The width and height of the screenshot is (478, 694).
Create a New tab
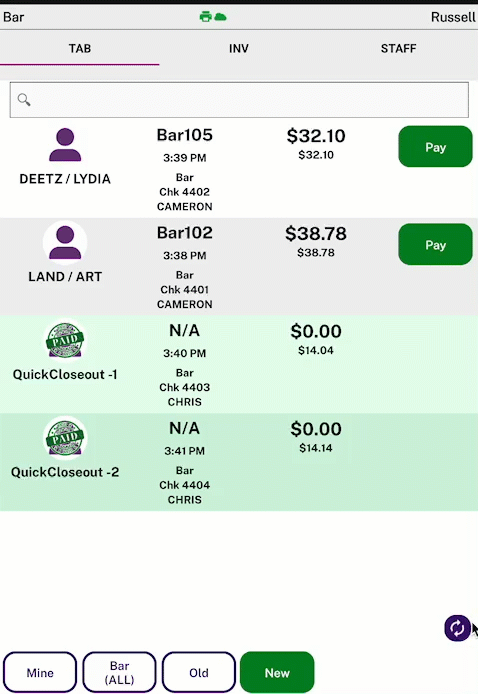coord(277,672)
